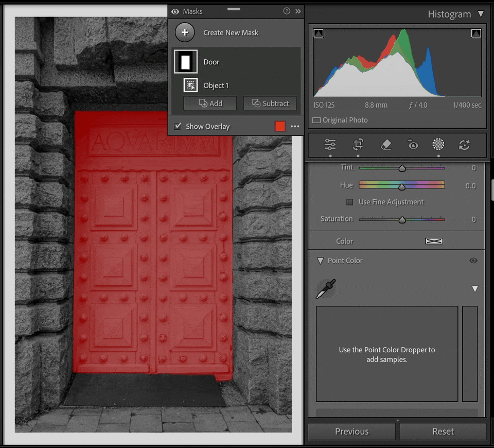This screenshot has width=494, height=448.
Task: Click the Tint value field
Action: pyautogui.click(x=473, y=168)
